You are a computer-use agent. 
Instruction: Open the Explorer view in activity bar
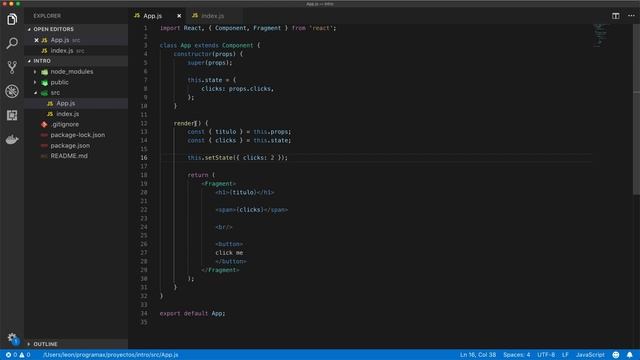(x=12, y=19)
